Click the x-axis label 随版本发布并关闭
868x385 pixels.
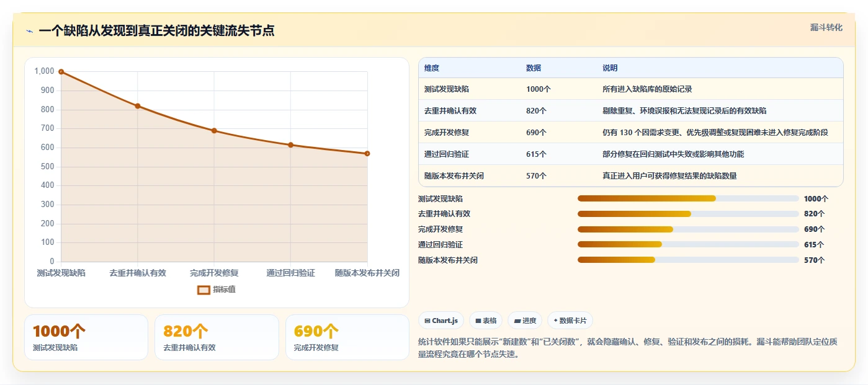[x=367, y=273]
